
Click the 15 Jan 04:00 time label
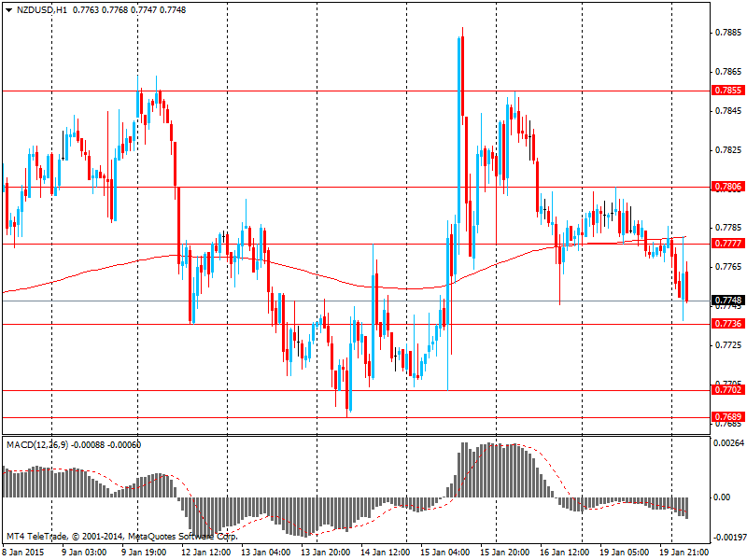pyautogui.click(x=445, y=552)
